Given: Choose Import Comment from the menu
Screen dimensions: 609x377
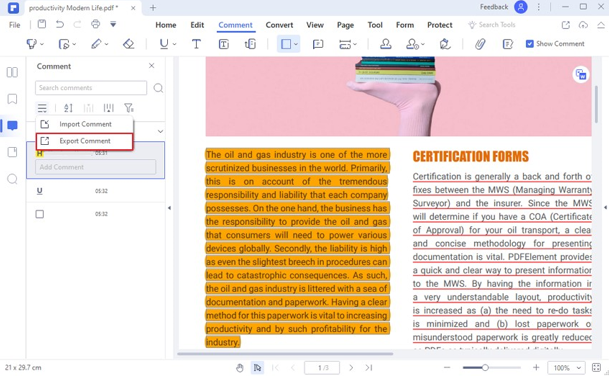Looking at the screenshot, I should [x=85, y=124].
